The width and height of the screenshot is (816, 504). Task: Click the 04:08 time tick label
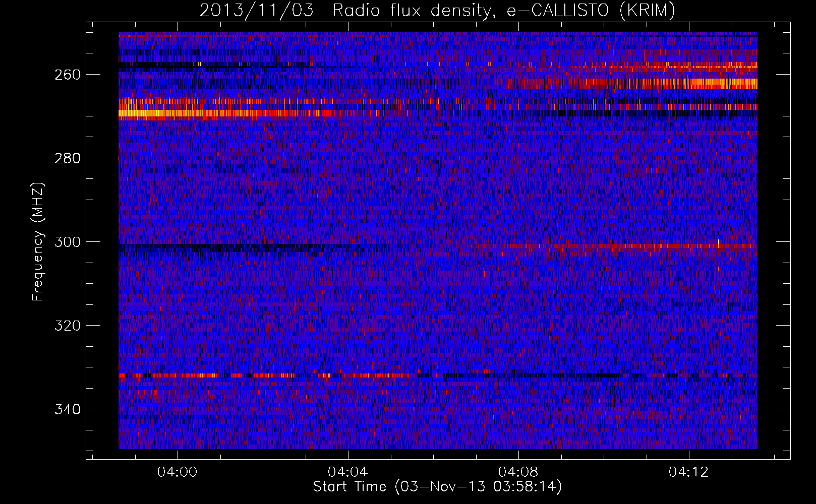click(x=518, y=472)
